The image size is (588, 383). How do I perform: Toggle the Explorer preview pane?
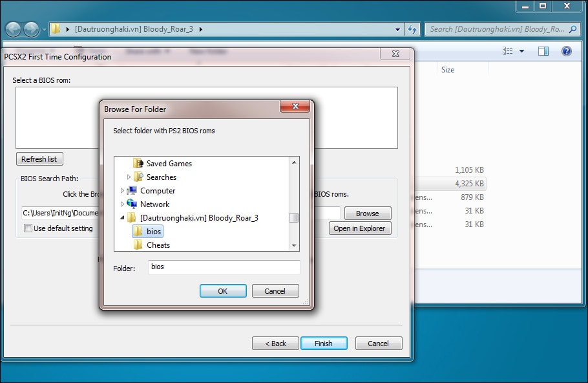tap(543, 50)
